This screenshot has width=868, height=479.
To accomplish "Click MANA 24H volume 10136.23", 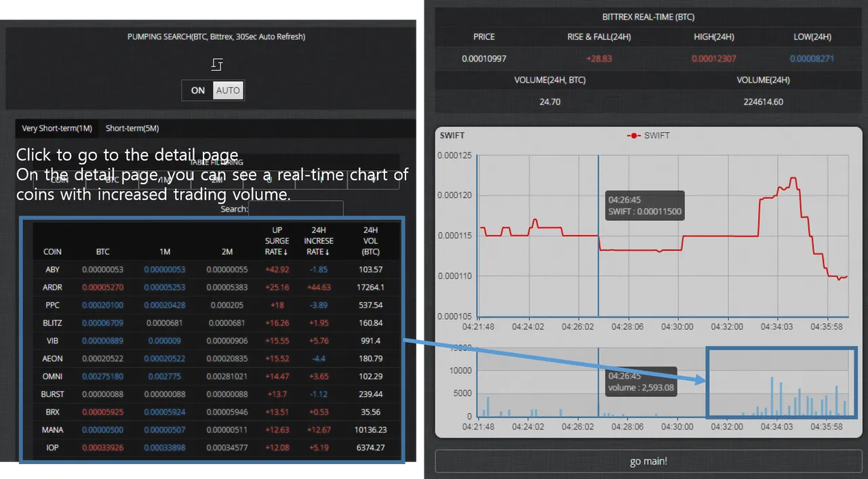I will [370, 430].
